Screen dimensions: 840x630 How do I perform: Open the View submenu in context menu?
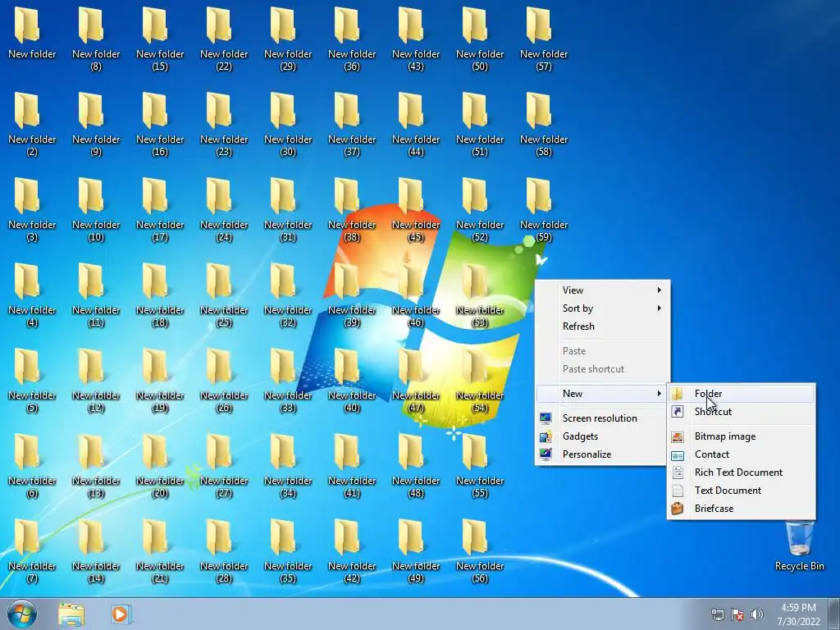point(603,290)
